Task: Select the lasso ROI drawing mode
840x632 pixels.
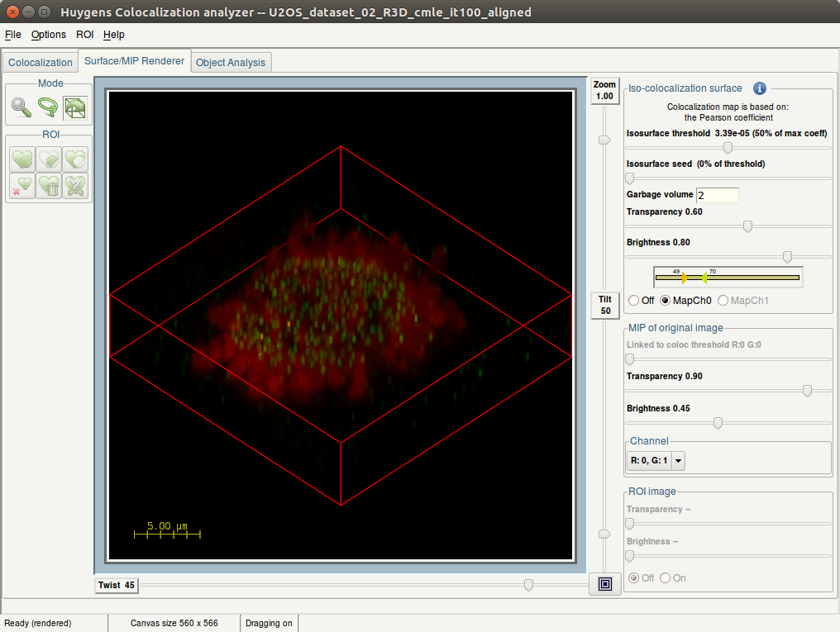Action: [x=48, y=107]
